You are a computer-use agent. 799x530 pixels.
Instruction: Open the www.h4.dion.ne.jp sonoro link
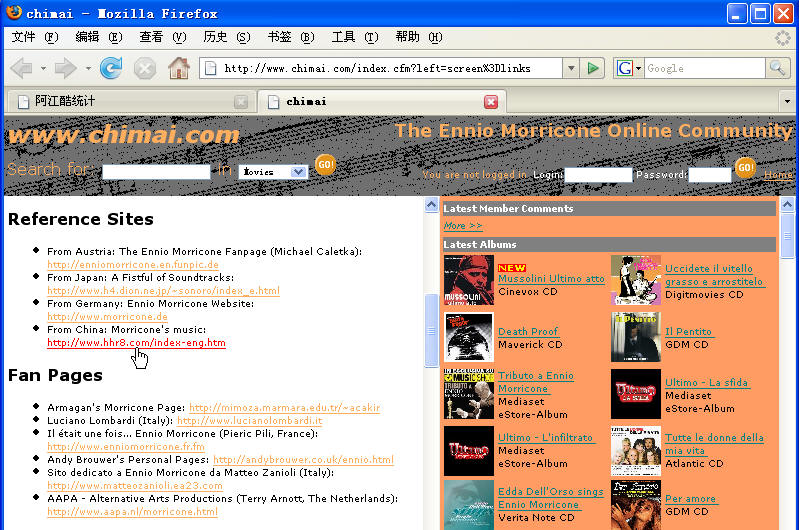(x=164, y=291)
